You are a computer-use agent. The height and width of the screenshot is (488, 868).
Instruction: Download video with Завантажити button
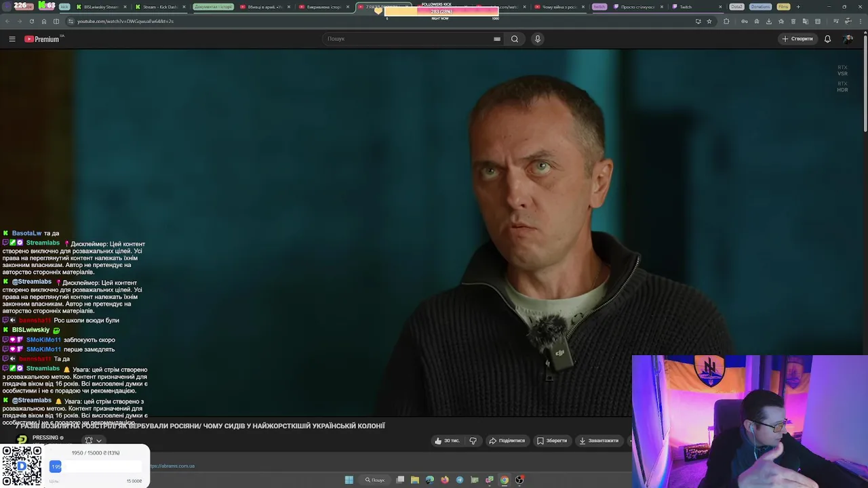click(598, 441)
